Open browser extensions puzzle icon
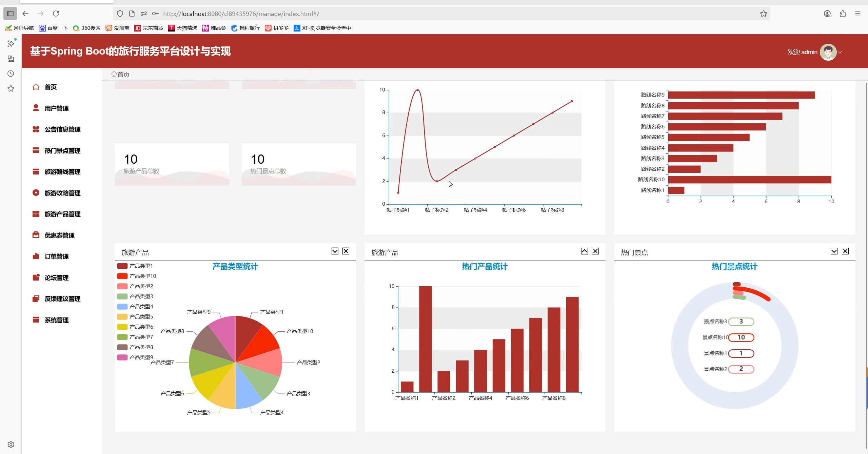Screen dimensions: 868x454 point(843,14)
